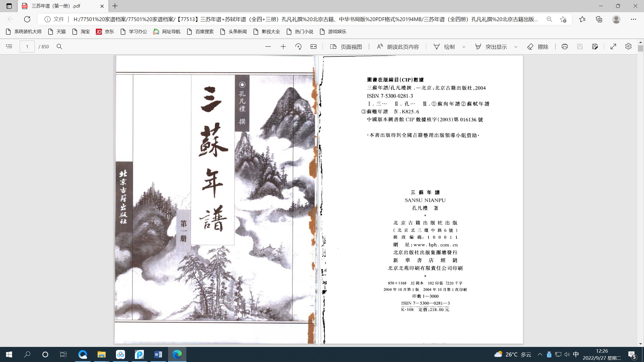
Task: Open 天猫 bookmark
Action: coord(57,31)
